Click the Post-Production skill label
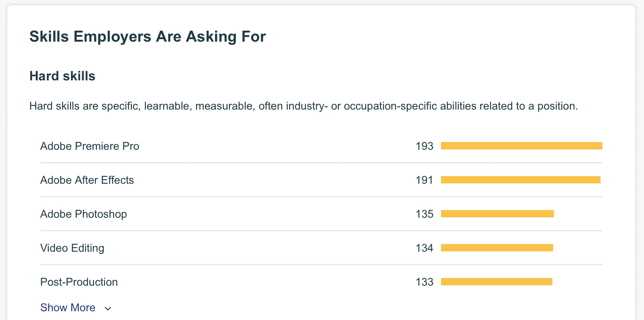 pos(79,282)
